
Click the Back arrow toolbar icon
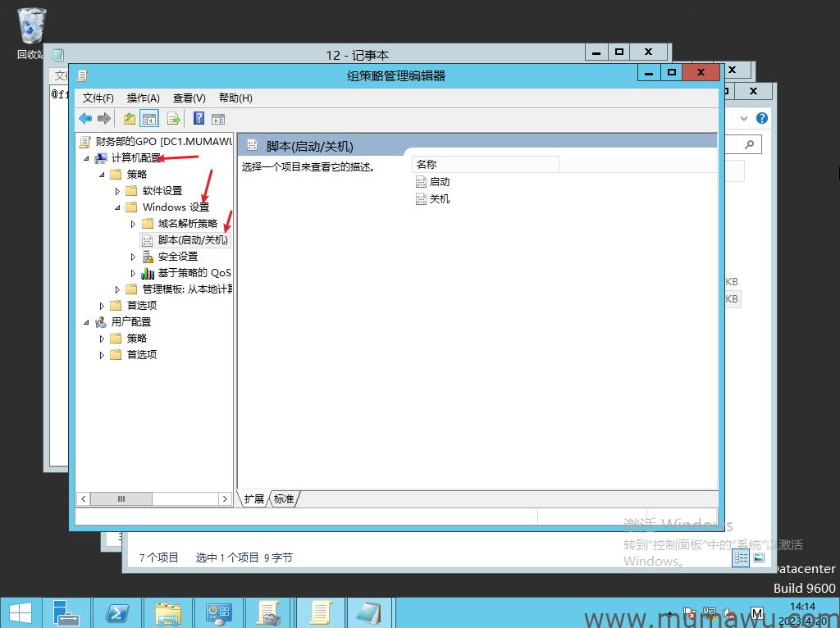(85, 118)
